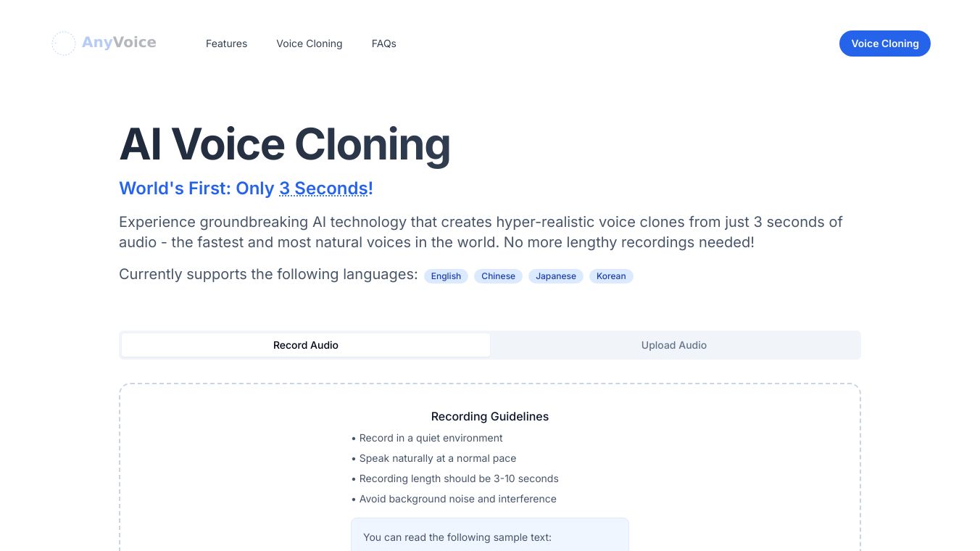Select the Japanese language badge

(555, 276)
